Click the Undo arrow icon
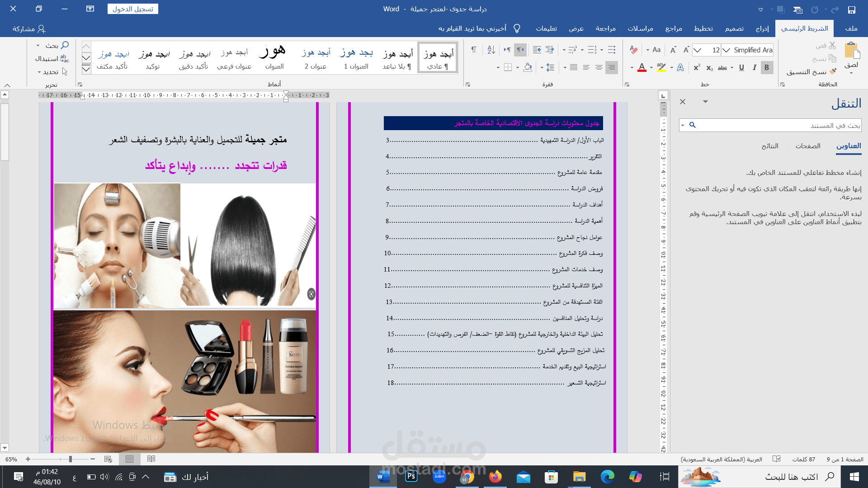868x488 pixels. click(835, 9)
